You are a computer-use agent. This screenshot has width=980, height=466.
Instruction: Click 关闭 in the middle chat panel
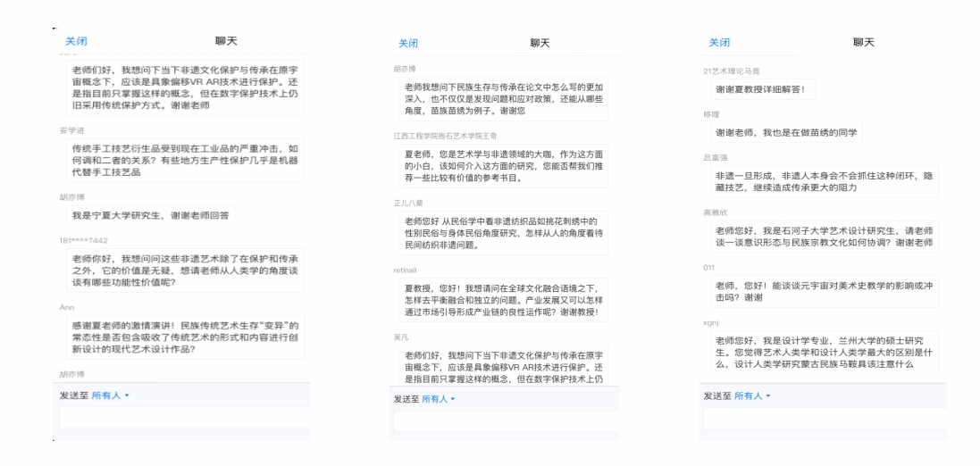coord(408,43)
